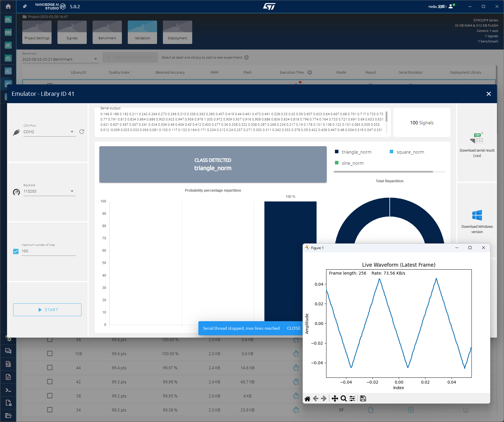This screenshot has width=504, height=422.
Task: Open the DL sidebar section
Action: pyautogui.click(x=8, y=19)
